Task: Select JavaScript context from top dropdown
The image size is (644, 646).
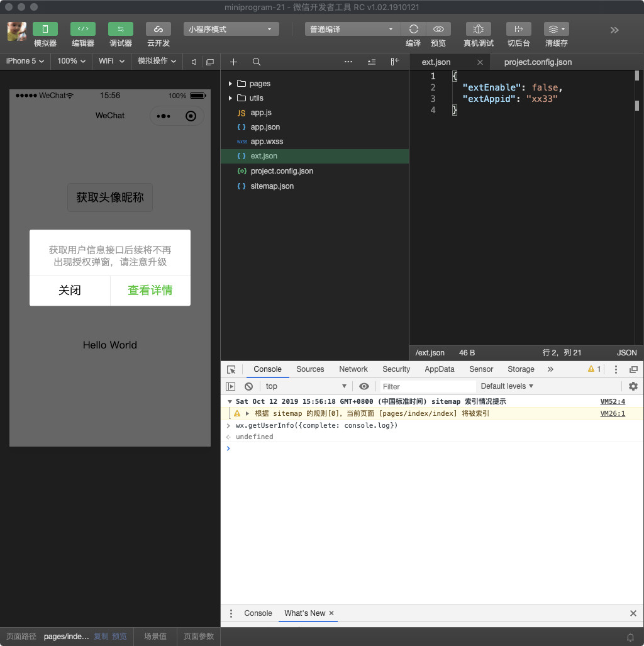Action: click(x=306, y=386)
